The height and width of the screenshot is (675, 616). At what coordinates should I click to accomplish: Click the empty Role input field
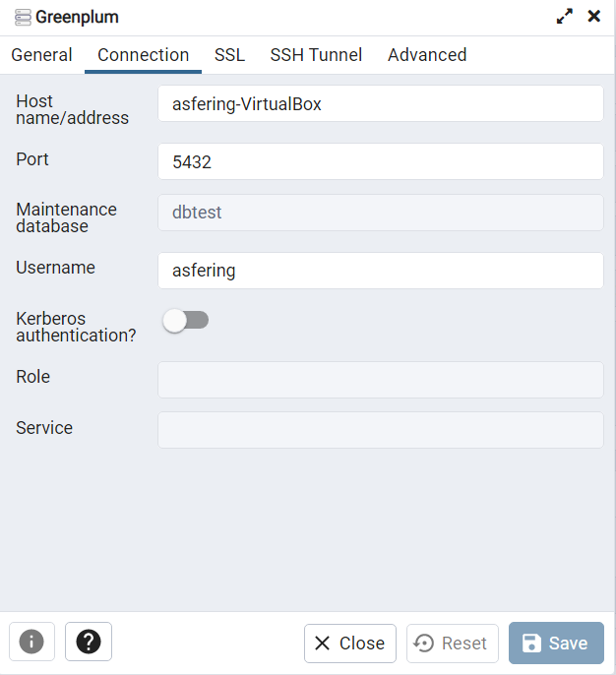click(x=381, y=380)
